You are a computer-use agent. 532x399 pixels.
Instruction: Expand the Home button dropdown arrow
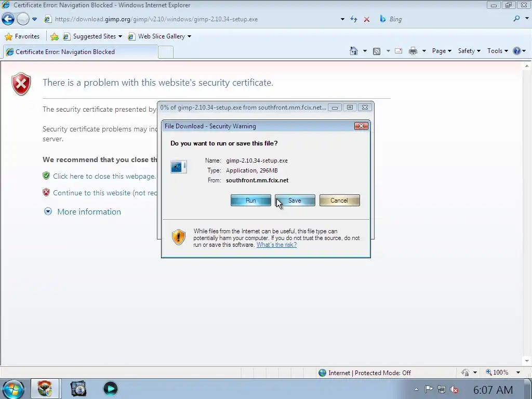coord(365,51)
